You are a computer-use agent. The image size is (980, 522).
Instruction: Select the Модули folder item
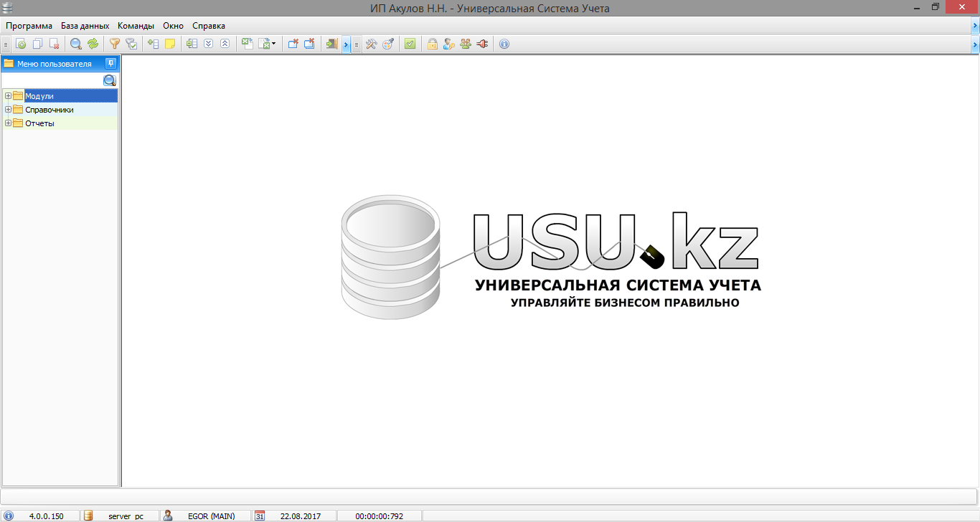coord(39,96)
